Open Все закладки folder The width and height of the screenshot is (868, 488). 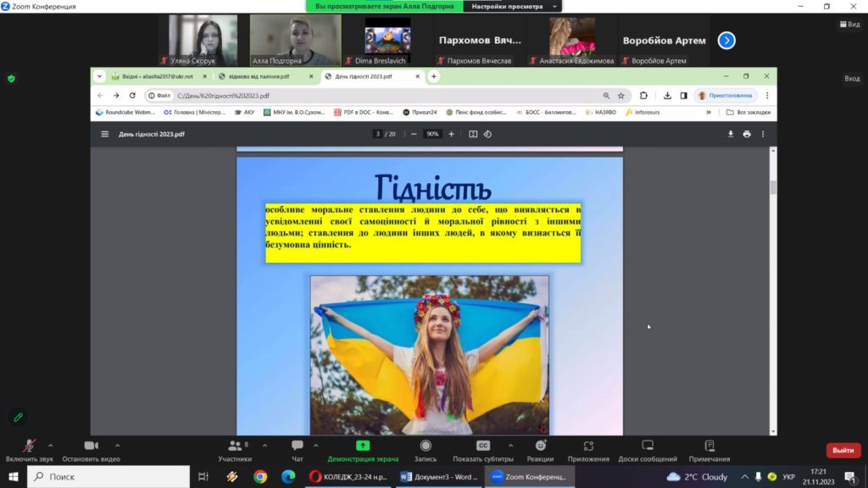point(748,113)
